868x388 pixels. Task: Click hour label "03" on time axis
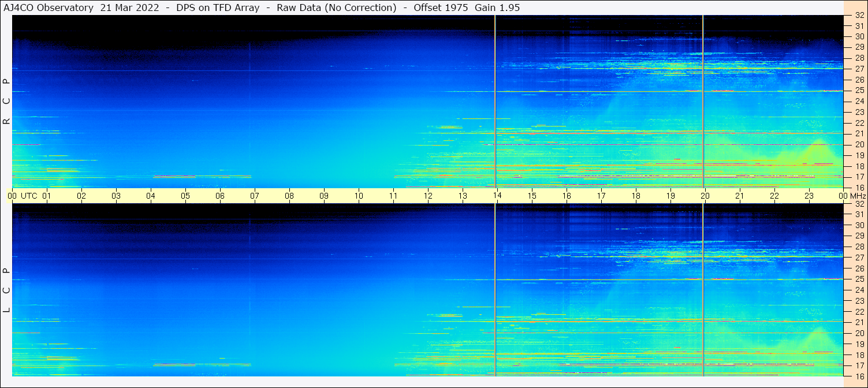(x=116, y=196)
